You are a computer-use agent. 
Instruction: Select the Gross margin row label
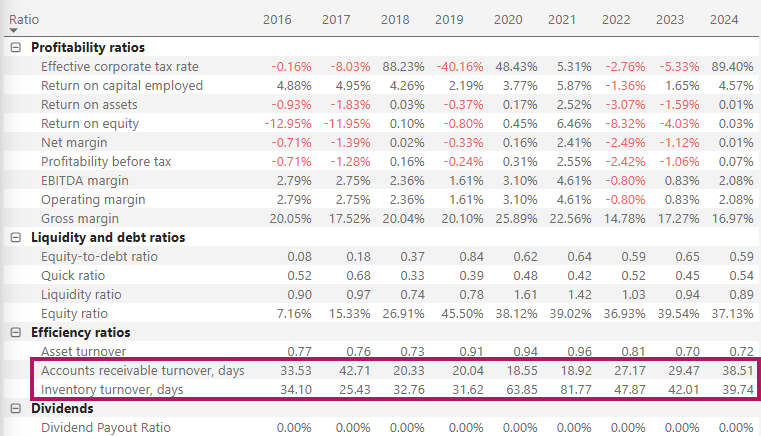tap(80, 219)
